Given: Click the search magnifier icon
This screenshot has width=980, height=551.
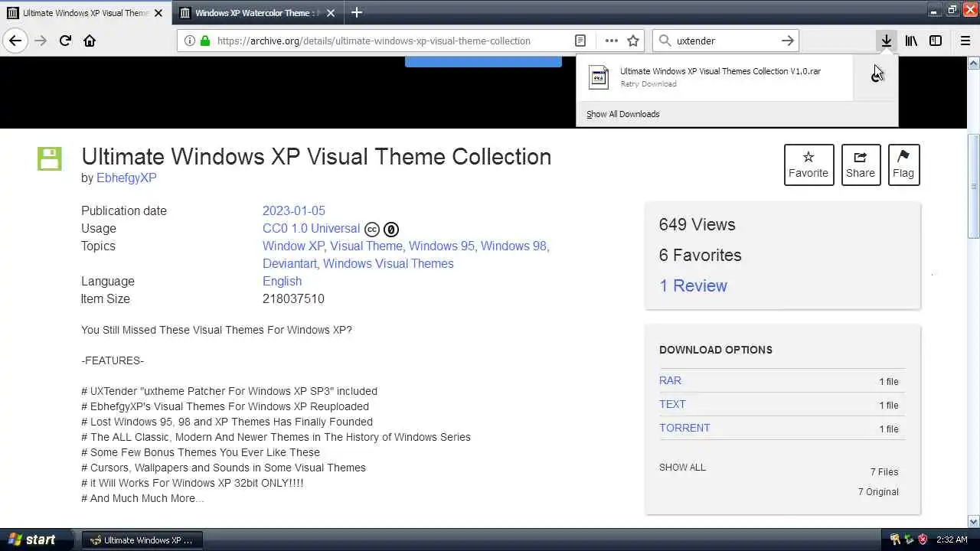Looking at the screenshot, I should click(x=665, y=41).
